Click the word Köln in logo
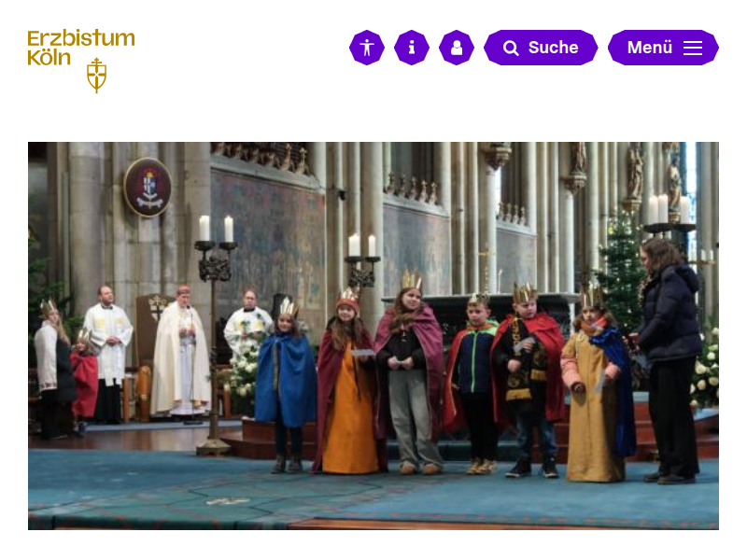 (x=49, y=58)
